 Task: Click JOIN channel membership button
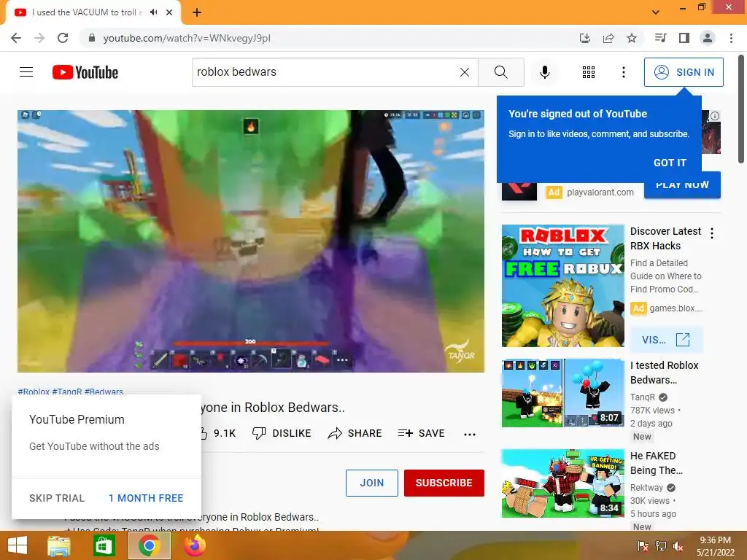click(372, 483)
